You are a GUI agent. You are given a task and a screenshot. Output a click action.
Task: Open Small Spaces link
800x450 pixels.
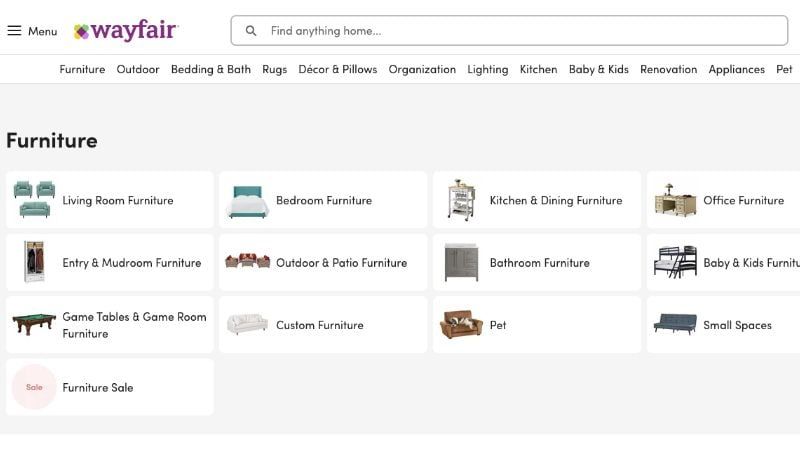(x=737, y=325)
